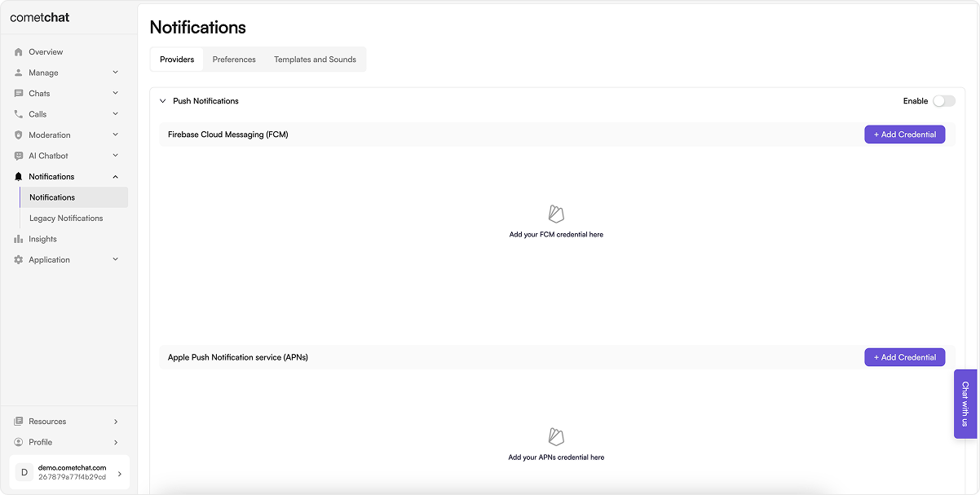Enable Push Notifications with the toggle

[x=944, y=100]
